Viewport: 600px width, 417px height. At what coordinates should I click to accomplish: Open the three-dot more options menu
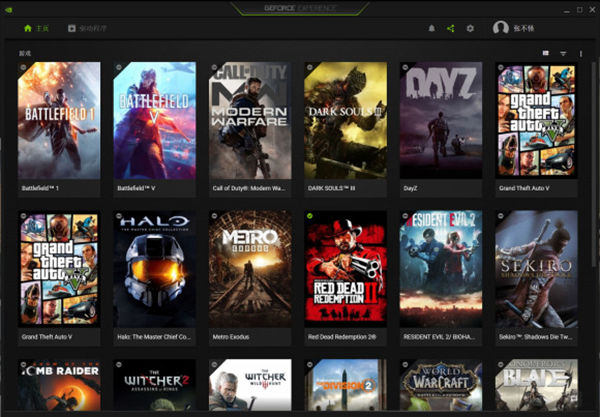tap(581, 54)
